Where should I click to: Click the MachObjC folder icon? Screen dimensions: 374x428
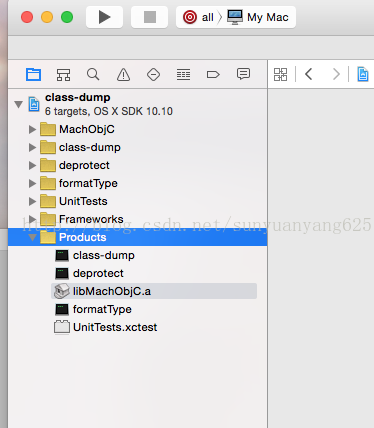(x=48, y=129)
